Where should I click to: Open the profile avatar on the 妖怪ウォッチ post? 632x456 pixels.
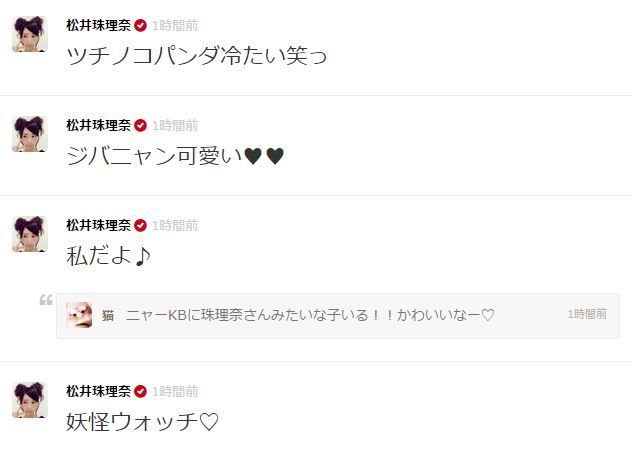tap(30, 400)
